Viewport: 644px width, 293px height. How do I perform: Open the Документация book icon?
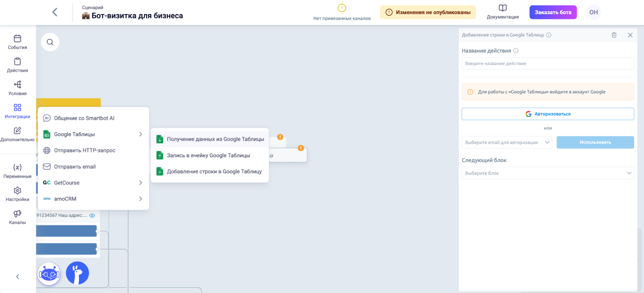click(503, 8)
